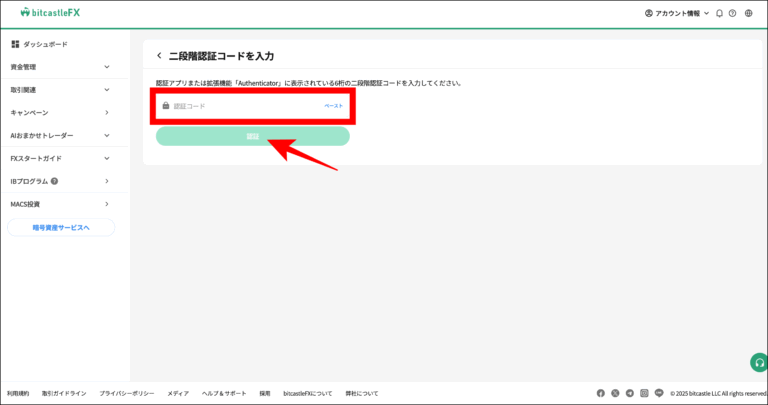Expand 資金管理 sidebar section
This screenshot has width=768, height=405.
[x=61, y=67]
